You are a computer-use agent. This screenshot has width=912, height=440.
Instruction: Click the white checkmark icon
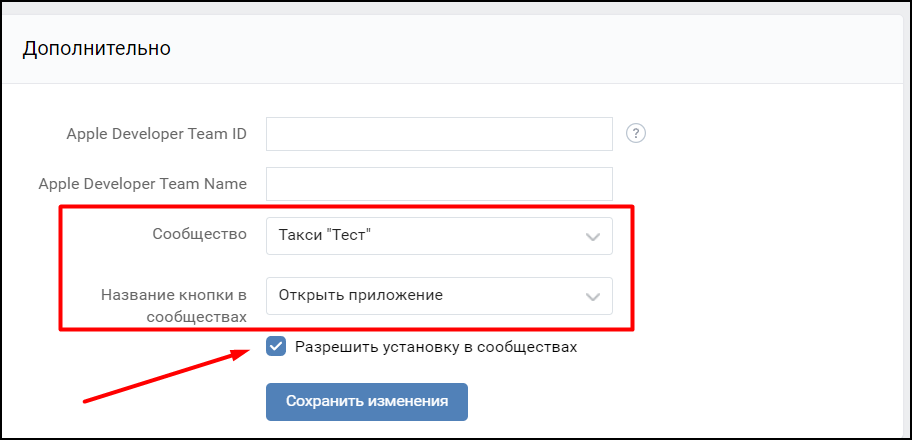tap(276, 347)
